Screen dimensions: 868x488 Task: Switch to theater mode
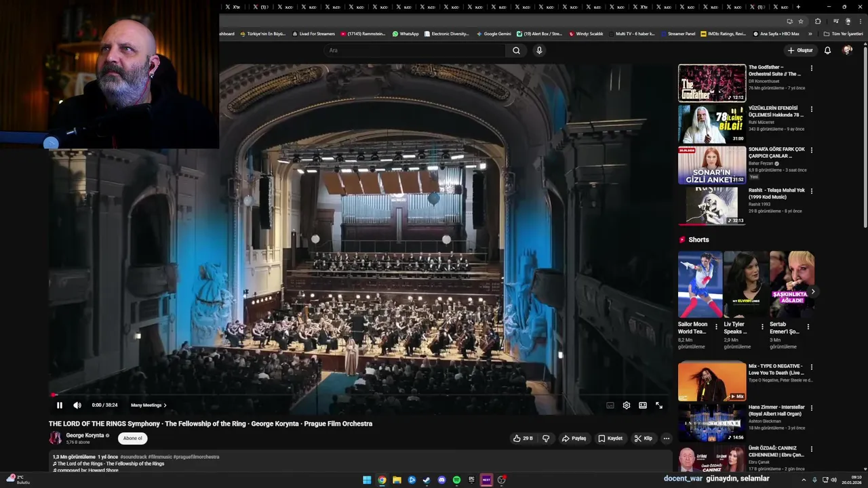(643, 405)
